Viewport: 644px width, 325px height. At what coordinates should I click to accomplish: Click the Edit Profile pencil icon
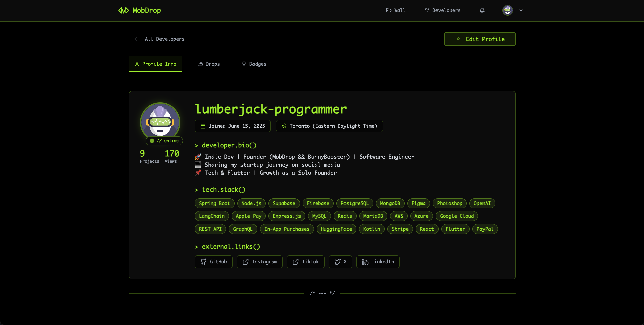458,39
